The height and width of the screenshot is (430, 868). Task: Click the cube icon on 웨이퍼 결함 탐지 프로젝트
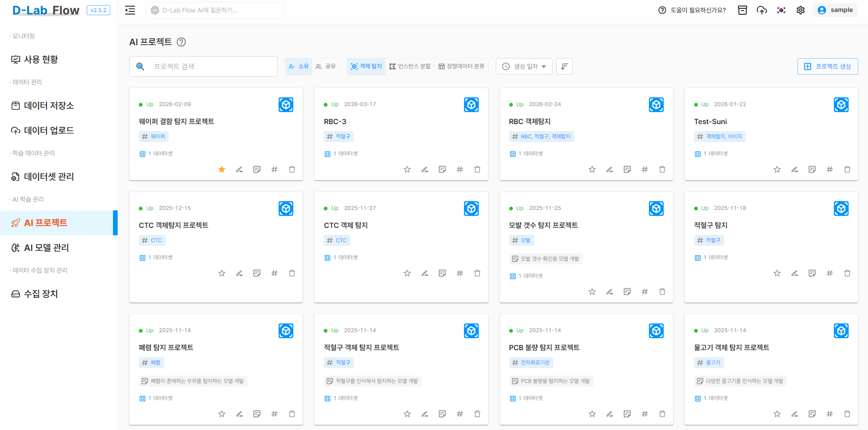click(x=286, y=105)
